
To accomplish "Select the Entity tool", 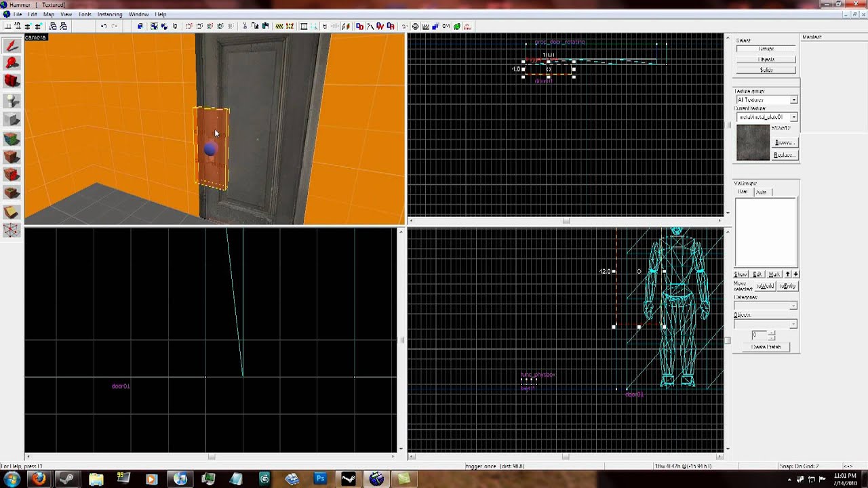I will pos(12,101).
